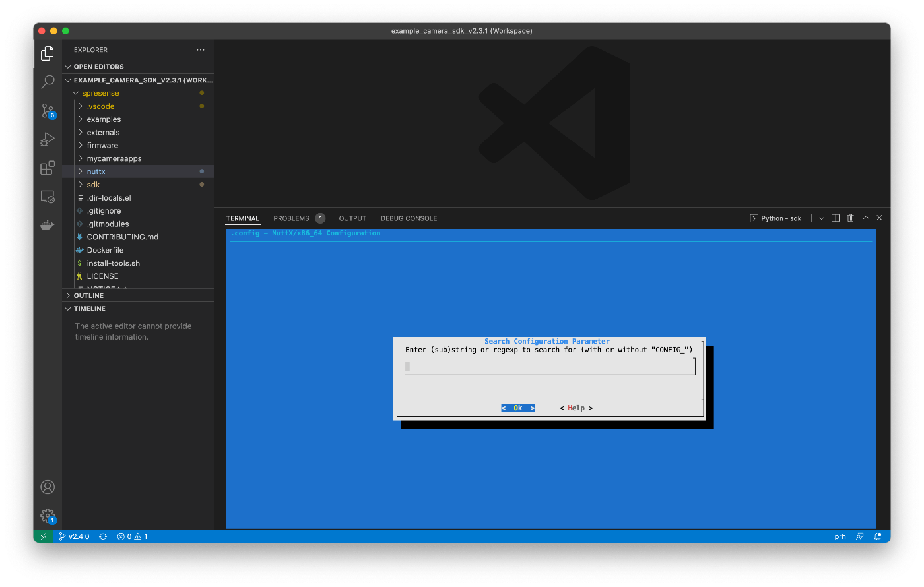Collapse the spresense folder
The width and height of the screenshot is (924, 587).
tap(139, 93)
